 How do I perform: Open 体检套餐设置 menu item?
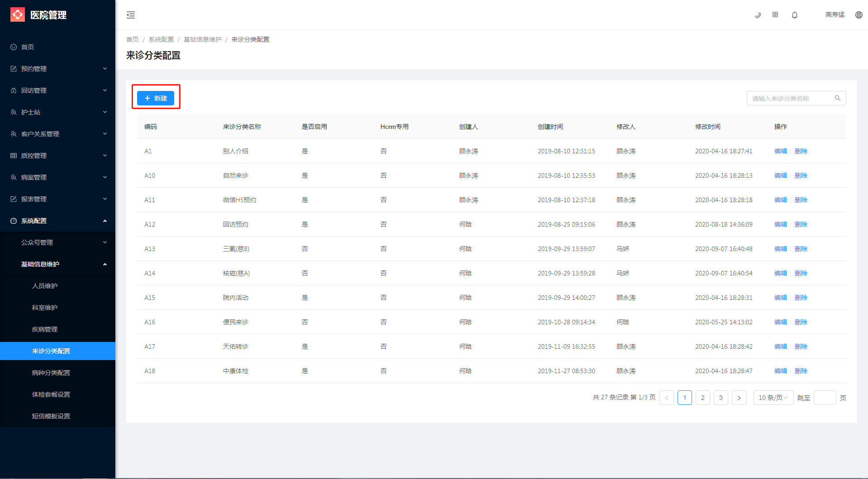58,394
